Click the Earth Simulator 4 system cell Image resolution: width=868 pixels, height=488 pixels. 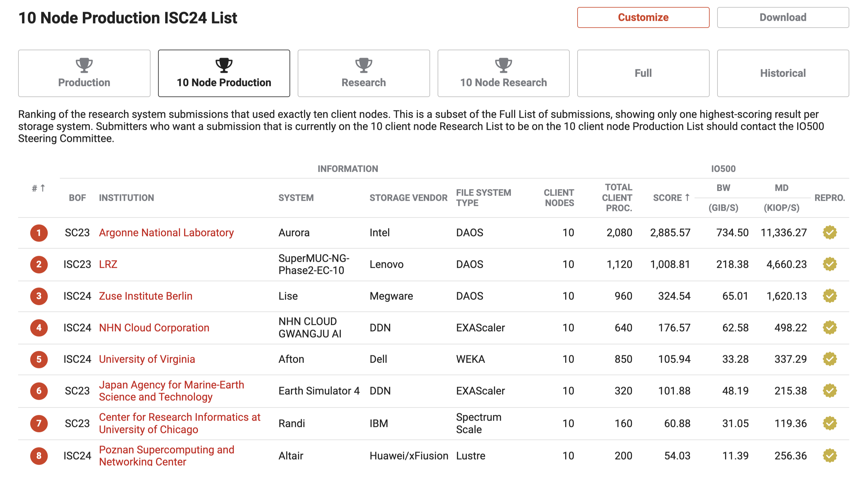pyautogui.click(x=319, y=391)
